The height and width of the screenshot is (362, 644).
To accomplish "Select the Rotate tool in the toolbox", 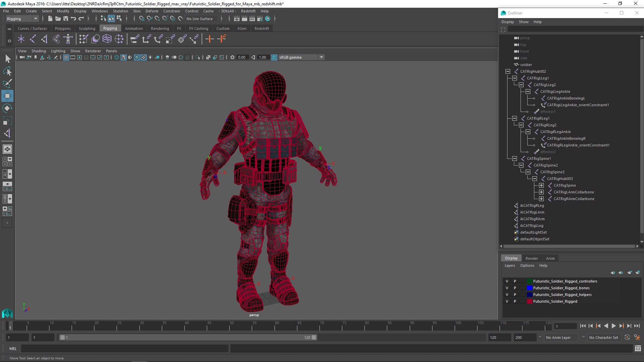I will 7,108.
